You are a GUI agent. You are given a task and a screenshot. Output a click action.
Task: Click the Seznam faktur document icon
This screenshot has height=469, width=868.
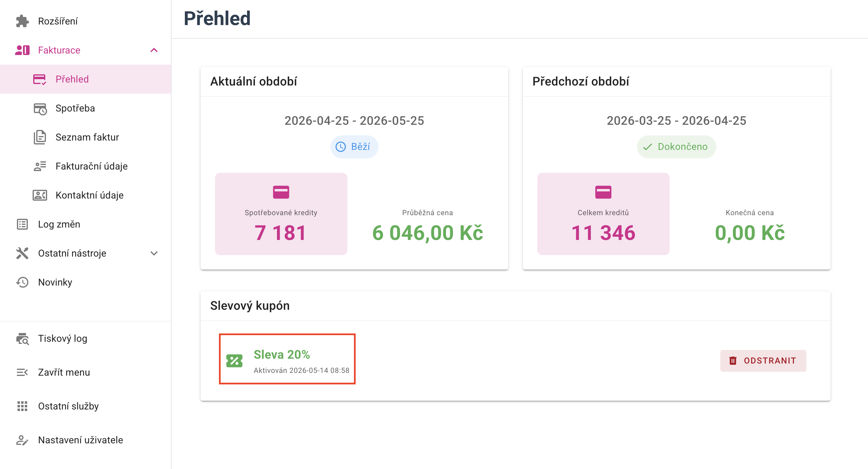(x=40, y=137)
